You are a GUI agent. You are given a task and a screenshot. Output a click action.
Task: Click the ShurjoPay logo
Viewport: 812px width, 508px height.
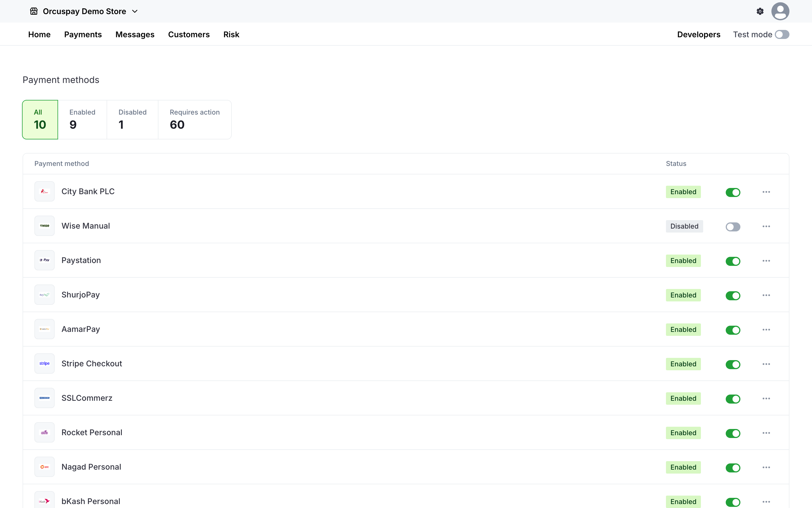point(44,295)
